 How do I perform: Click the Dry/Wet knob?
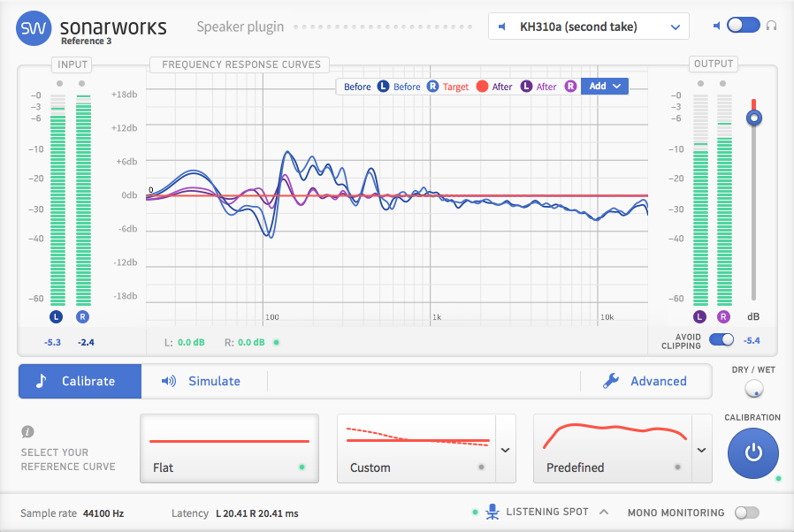[x=754, y=389]
